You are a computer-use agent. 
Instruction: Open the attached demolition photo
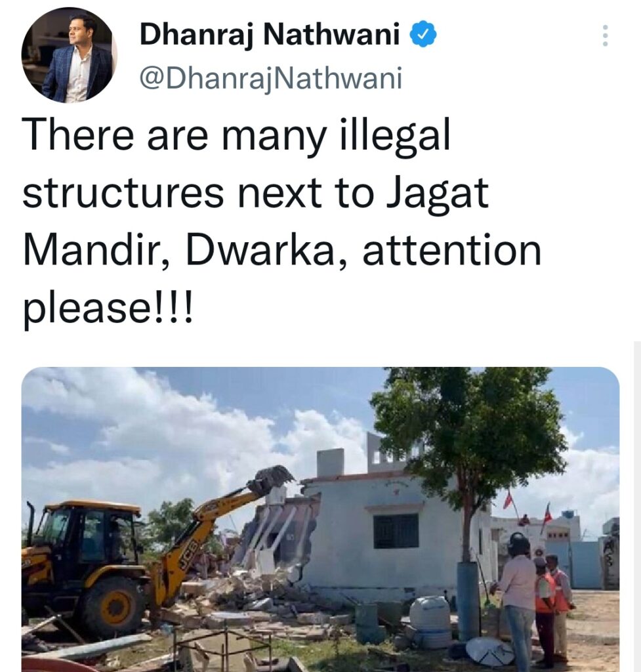[320, 520]
